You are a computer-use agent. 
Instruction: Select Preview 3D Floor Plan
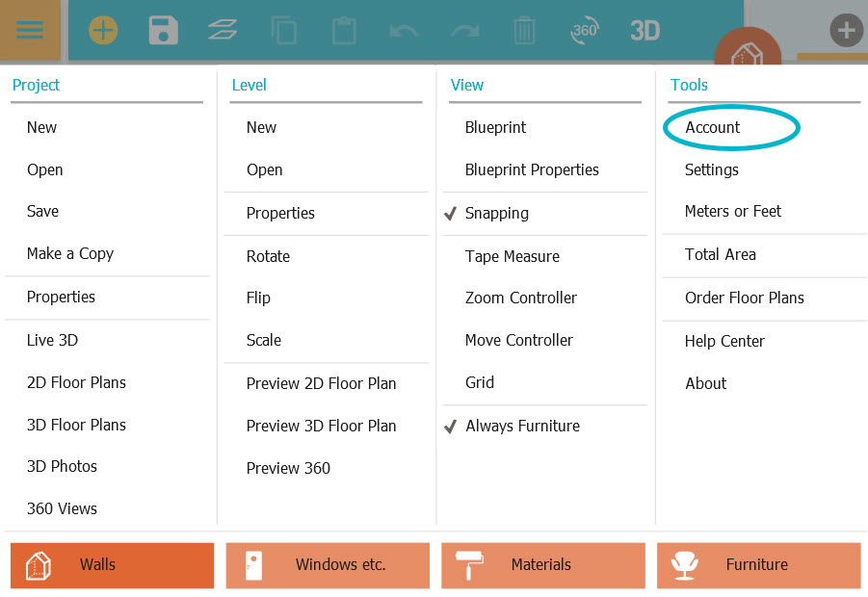pyautogui.click(x=321, y=426)
